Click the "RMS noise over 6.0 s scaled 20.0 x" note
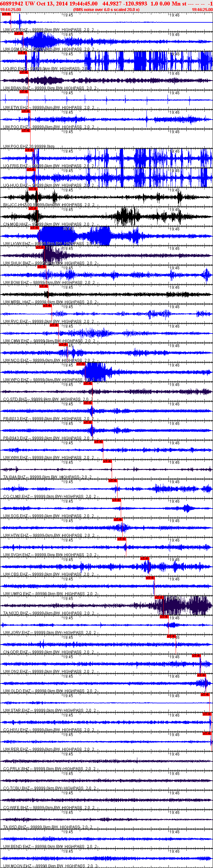 (106, 10)
